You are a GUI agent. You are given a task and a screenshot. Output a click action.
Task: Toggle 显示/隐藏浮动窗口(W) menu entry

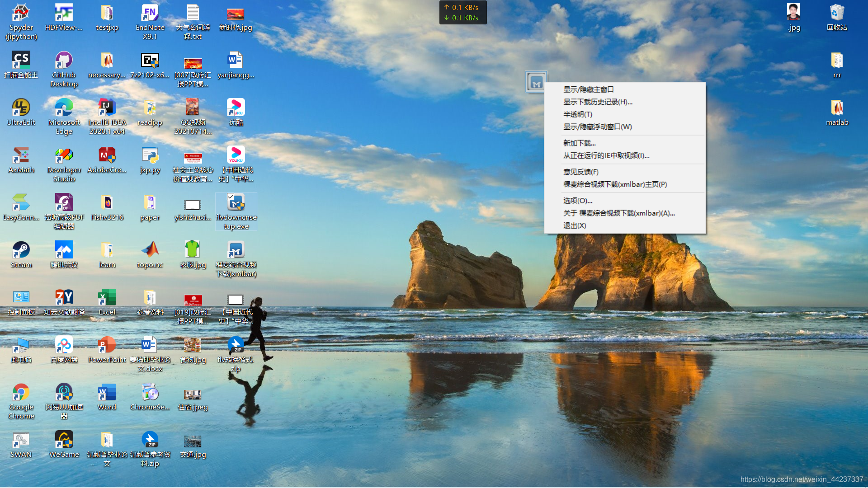pyautogui.click(x=597, y=127)
